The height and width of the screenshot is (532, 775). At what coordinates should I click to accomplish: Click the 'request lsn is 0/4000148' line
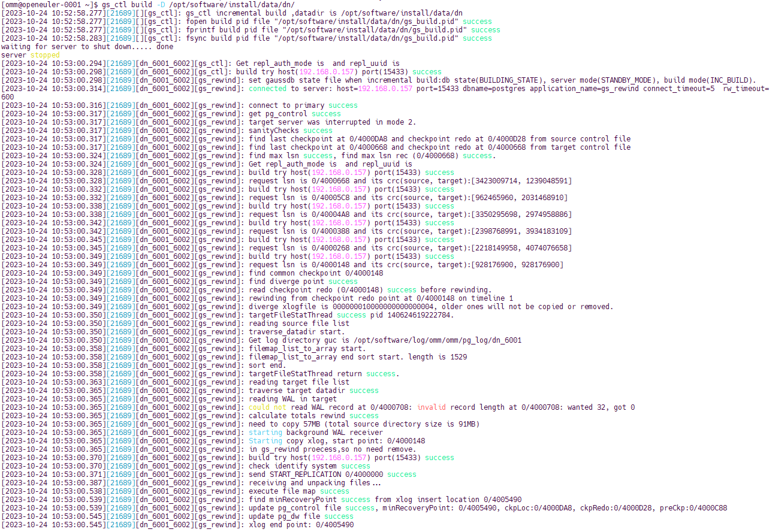pos(282,264)
